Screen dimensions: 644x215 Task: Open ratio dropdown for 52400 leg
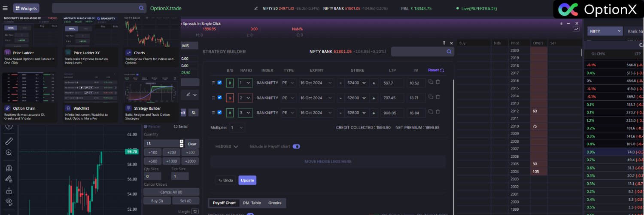[x=245, y=83]
